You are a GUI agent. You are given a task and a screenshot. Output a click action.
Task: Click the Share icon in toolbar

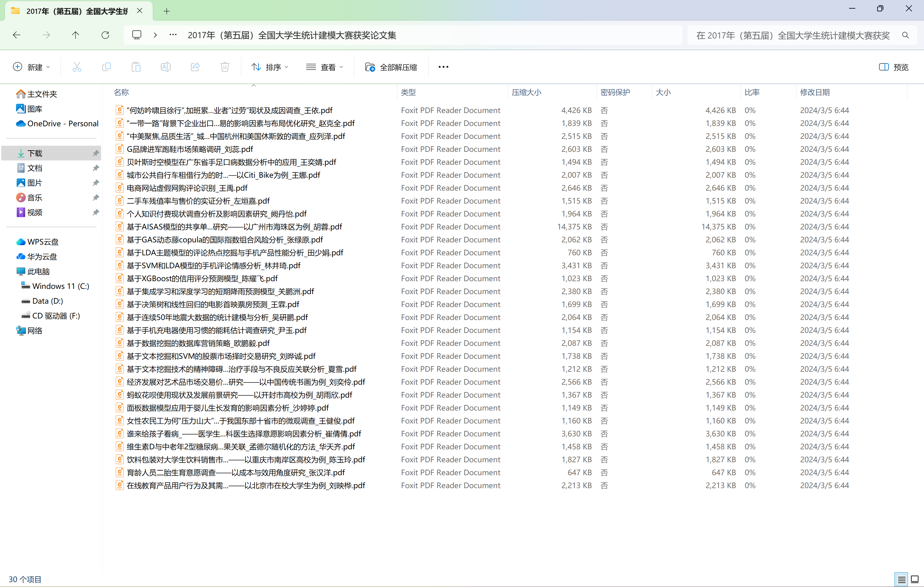[195, 67]
